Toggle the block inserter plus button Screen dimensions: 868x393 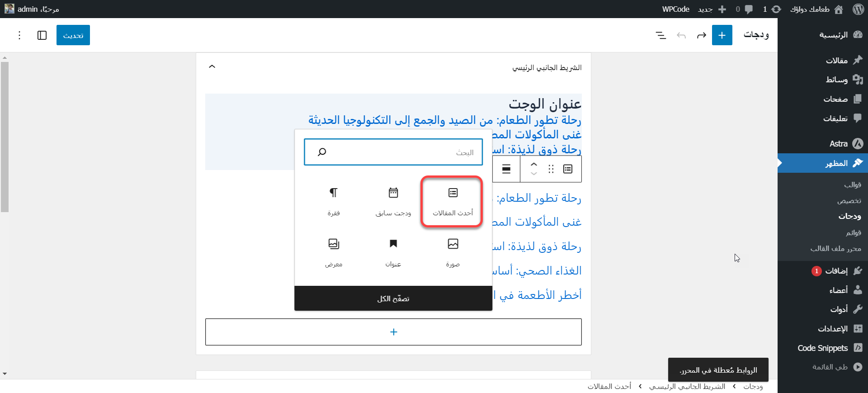pos(722,35)
